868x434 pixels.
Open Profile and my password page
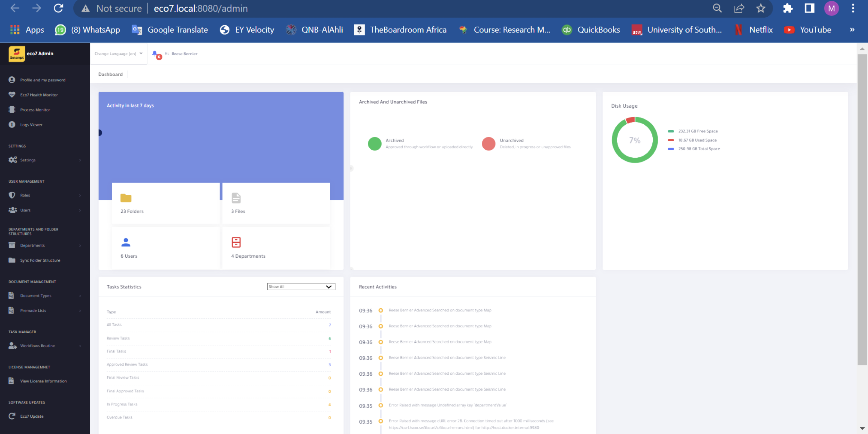click(43, 80)
